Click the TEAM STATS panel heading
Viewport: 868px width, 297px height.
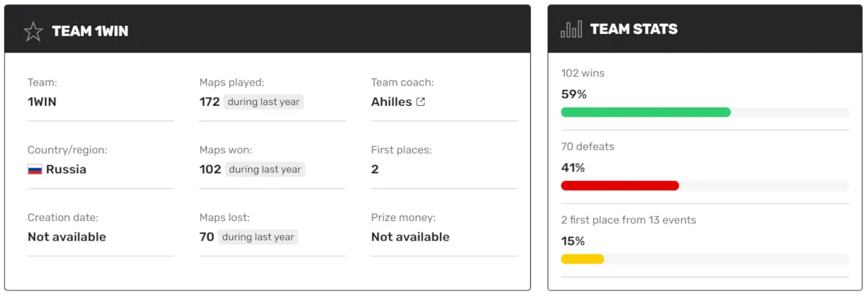coord(634,30)
